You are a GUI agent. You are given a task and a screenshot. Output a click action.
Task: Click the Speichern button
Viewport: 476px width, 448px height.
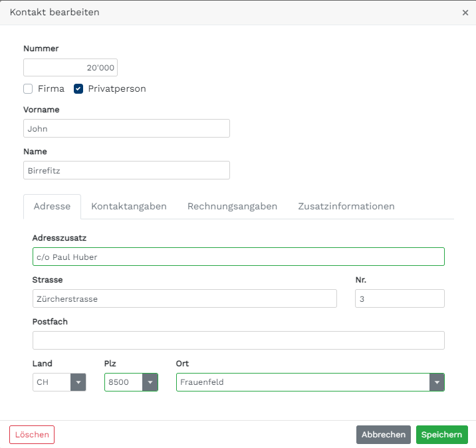(441, 435)
